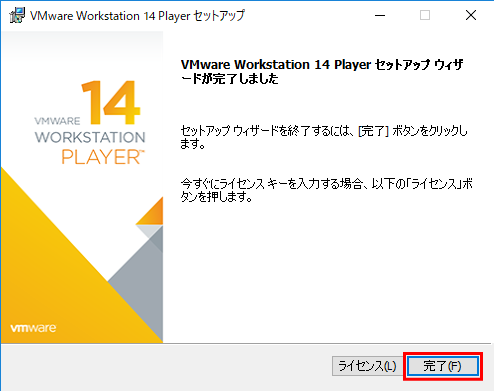Image resolution: width=494 pixels, height=391 pixels.
Task: Click the paragraph mentioning [完了] ボタン
Action: pos(324,137)
